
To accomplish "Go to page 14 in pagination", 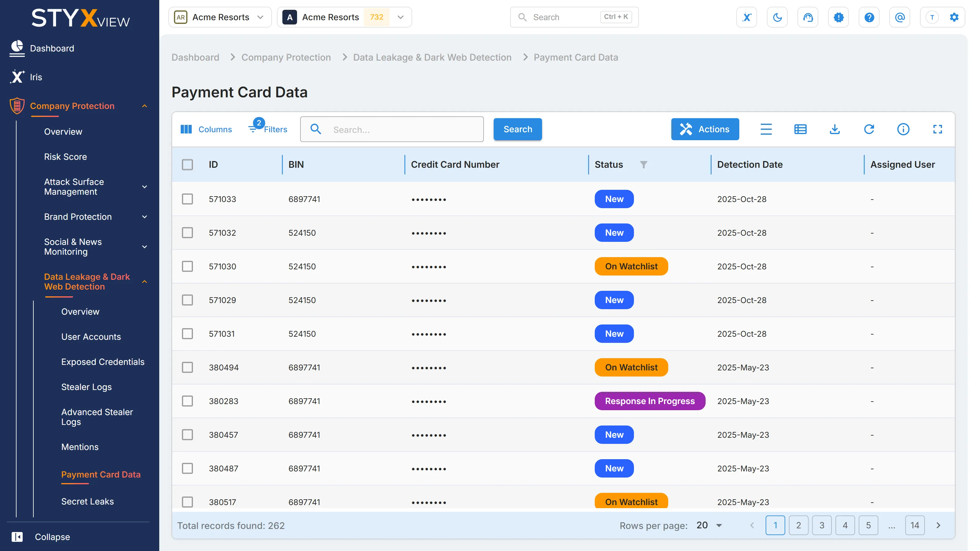I will [914, 525].
